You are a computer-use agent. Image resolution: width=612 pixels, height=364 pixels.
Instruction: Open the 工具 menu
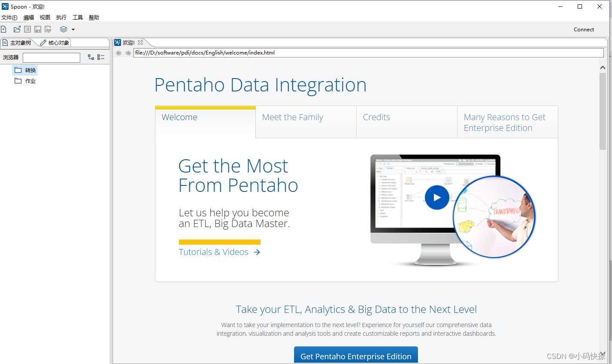click(78, 18)
